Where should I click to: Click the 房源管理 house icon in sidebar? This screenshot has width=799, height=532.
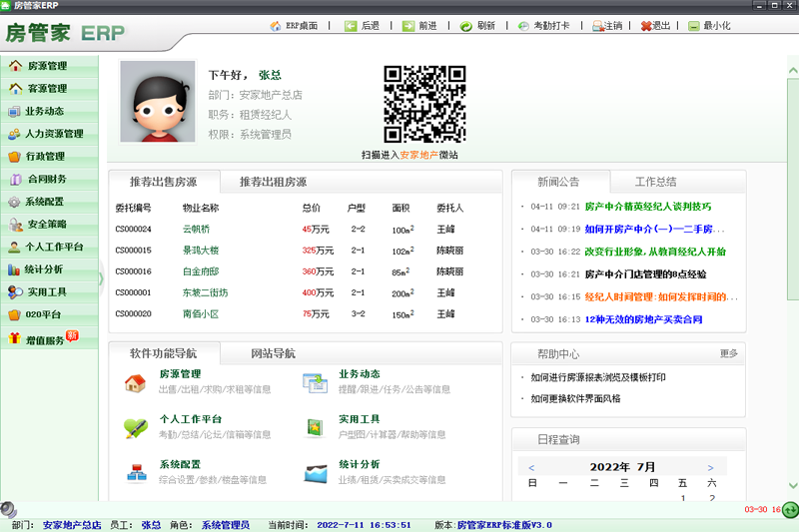15,66
